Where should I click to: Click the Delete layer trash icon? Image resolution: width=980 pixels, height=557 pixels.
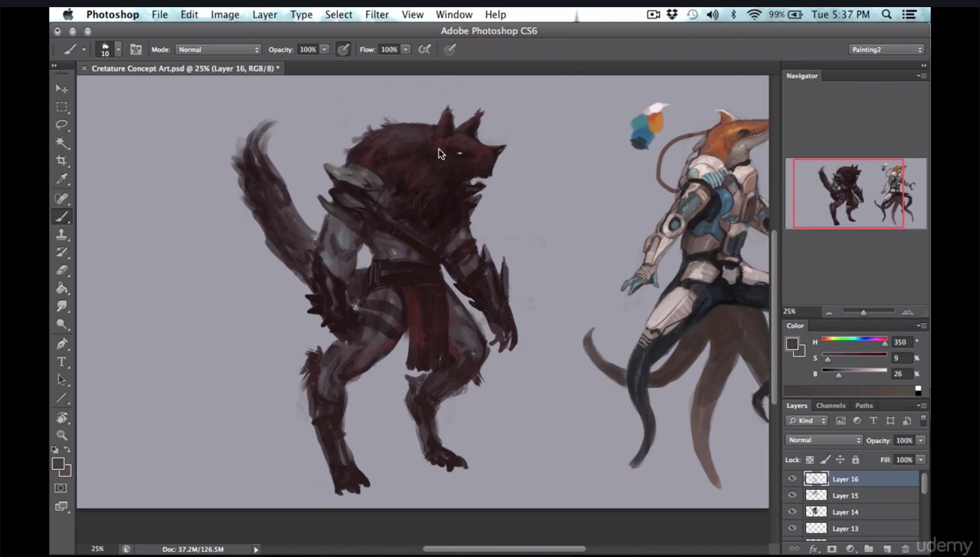click(x=905, y=548)
